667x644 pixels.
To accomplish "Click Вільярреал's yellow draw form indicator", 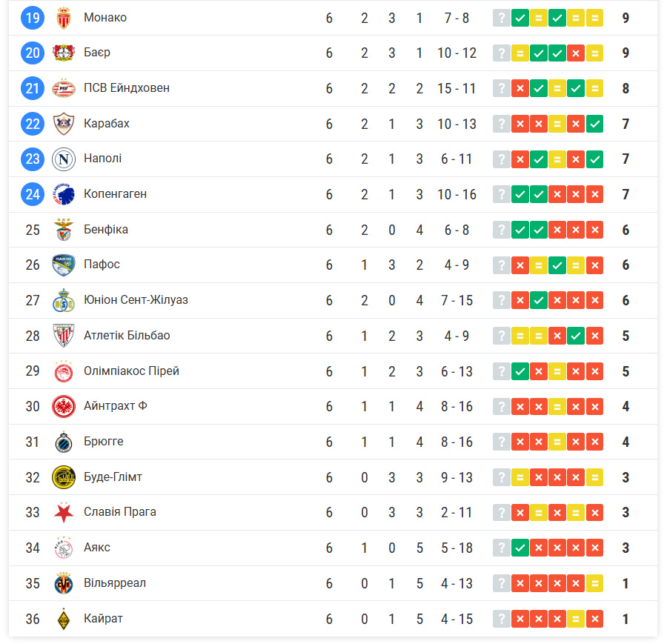I will (x=594, y=583).
